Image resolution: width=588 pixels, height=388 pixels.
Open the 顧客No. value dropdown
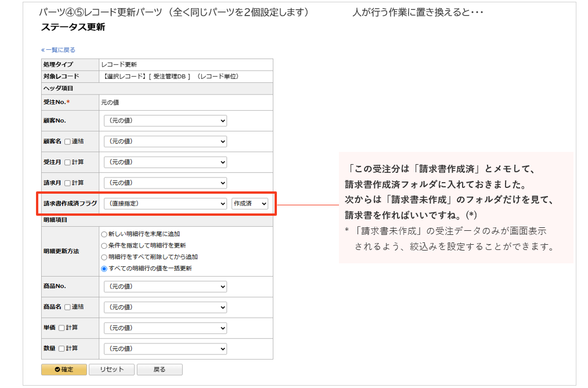click(x=164, y=120)
